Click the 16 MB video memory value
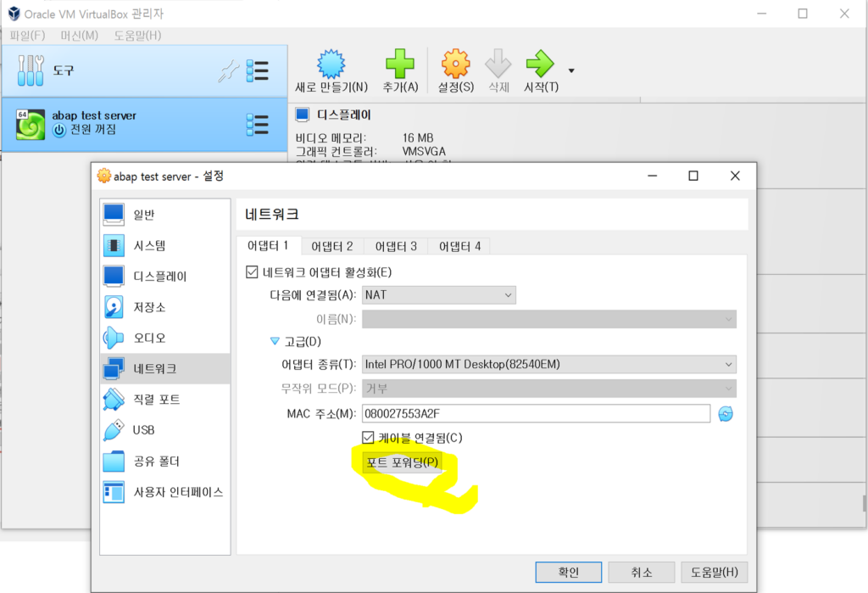 (x=418, y=137)
